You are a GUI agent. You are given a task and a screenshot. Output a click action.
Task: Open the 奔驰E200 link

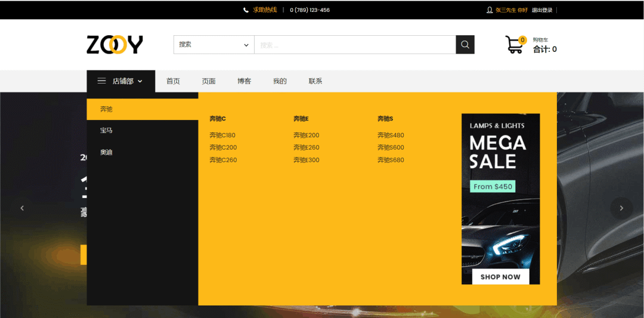(306, 135)
